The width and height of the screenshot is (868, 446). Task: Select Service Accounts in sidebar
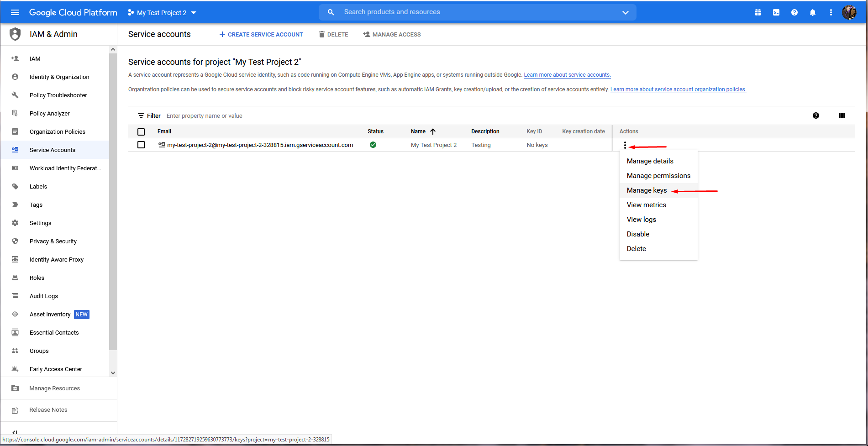[x=55, y=150]
